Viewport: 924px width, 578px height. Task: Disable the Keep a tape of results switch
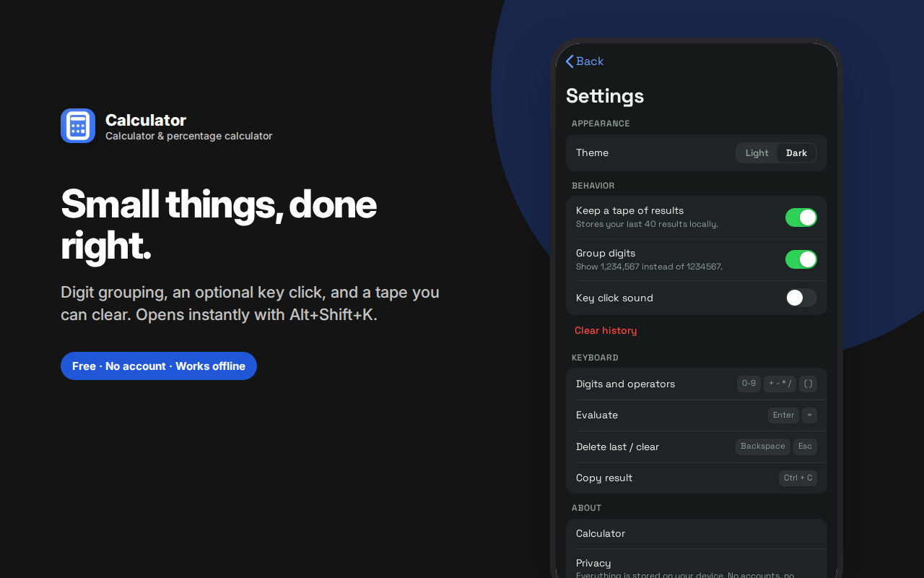coord(801,217)
